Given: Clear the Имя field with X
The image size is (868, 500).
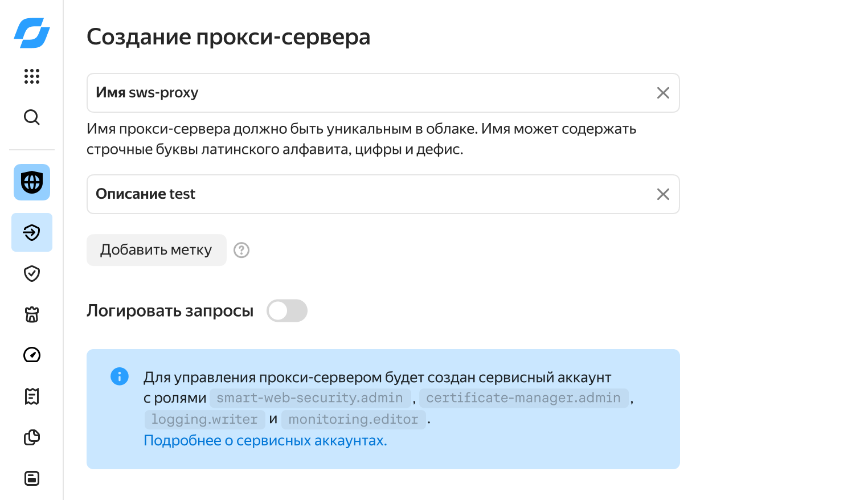Looking at the screenshot, I should tap(663, 93).
